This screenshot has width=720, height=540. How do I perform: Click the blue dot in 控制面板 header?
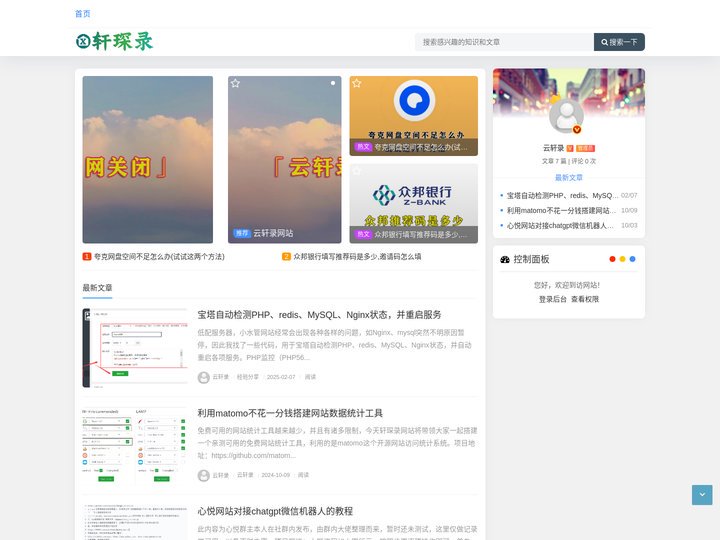click(x=632, y=259)
